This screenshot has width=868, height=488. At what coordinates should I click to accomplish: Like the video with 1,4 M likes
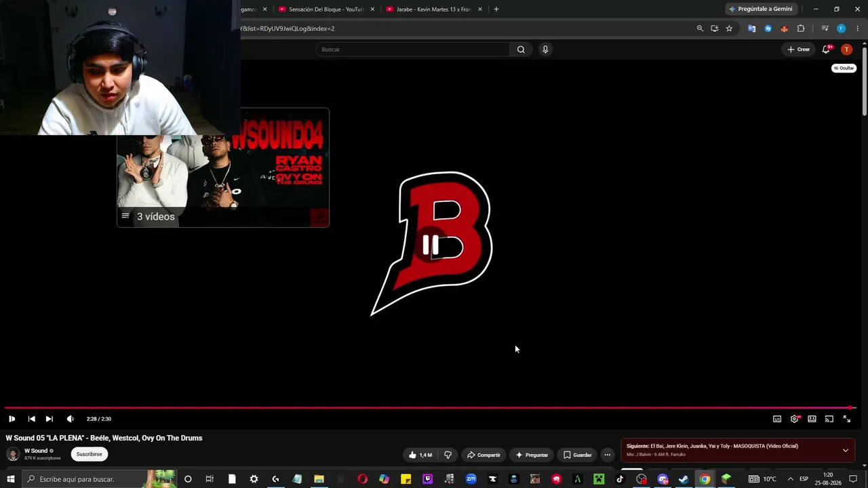[420, 455]
